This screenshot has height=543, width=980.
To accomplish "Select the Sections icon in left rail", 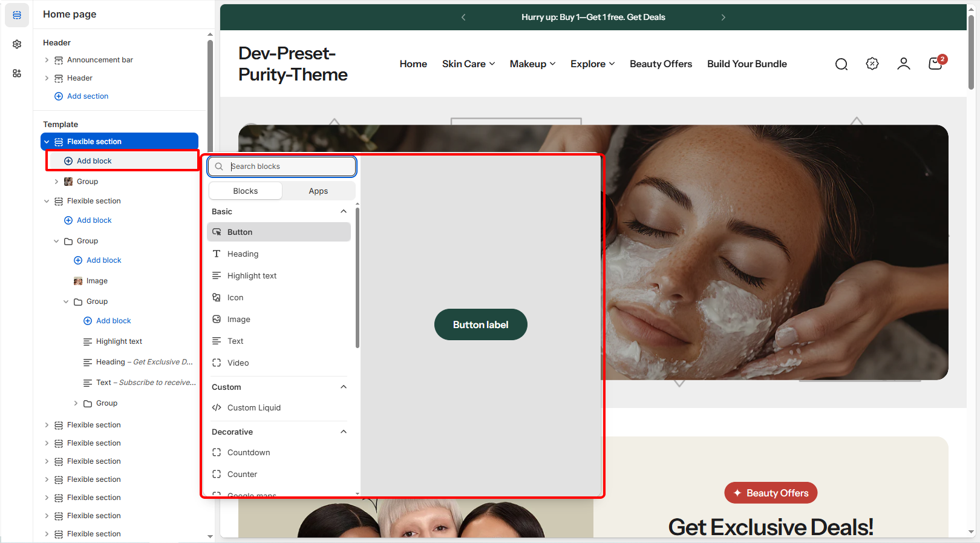I will (17, 15).
